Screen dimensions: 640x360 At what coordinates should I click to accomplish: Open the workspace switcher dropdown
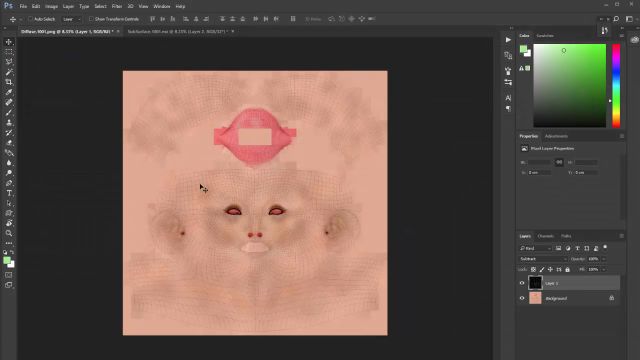(631, 19)
